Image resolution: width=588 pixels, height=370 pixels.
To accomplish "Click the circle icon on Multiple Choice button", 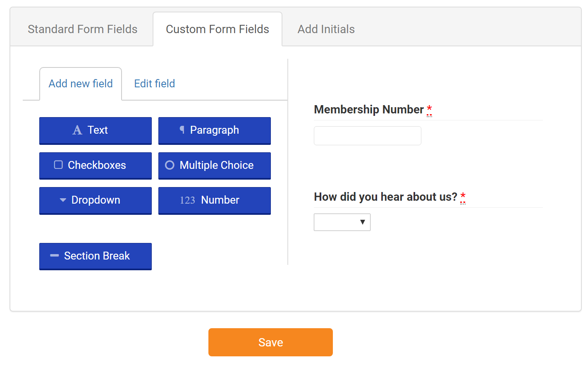I will 170,165.
